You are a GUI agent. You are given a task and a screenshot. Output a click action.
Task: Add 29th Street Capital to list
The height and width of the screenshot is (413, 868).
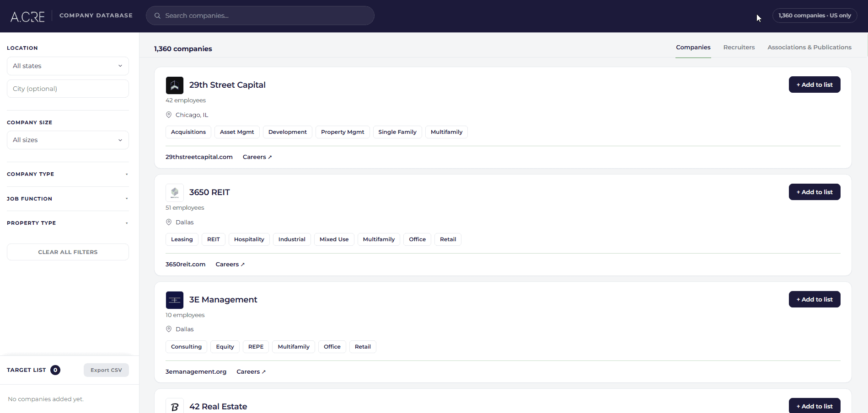pyautogui.click(x=814, y=85)
